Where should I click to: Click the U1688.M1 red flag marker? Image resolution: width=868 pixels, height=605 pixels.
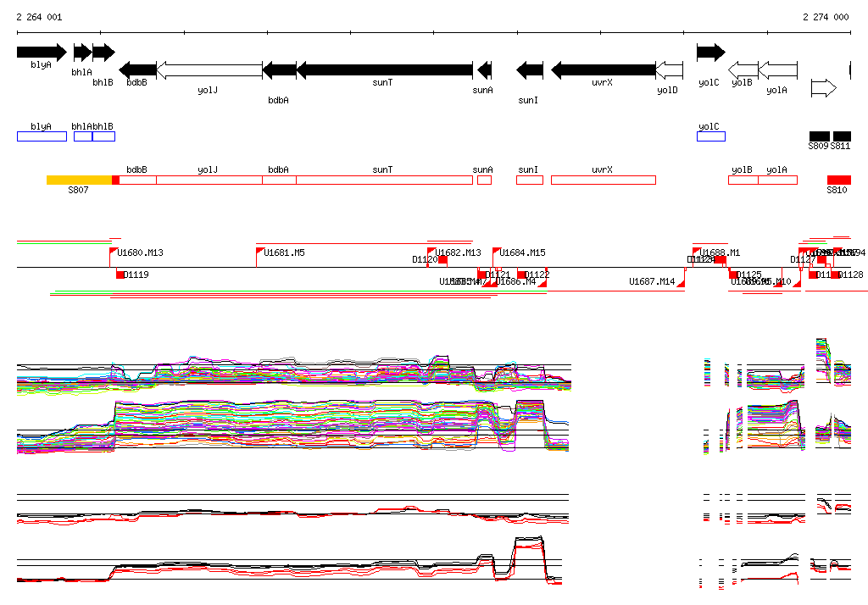tap(697, 252)
